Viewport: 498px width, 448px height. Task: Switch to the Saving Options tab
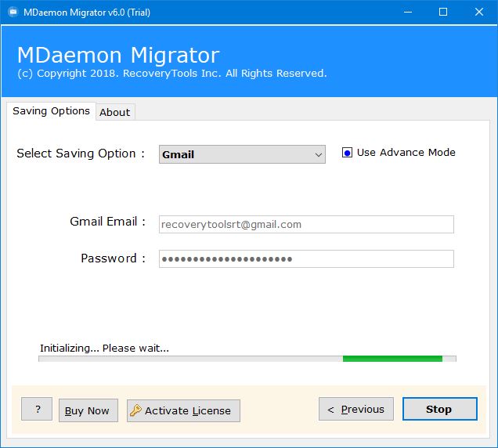[51, 111]
